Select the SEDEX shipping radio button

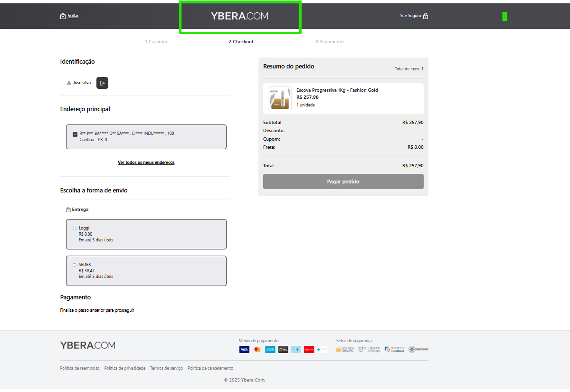click(x=74, y=265)
